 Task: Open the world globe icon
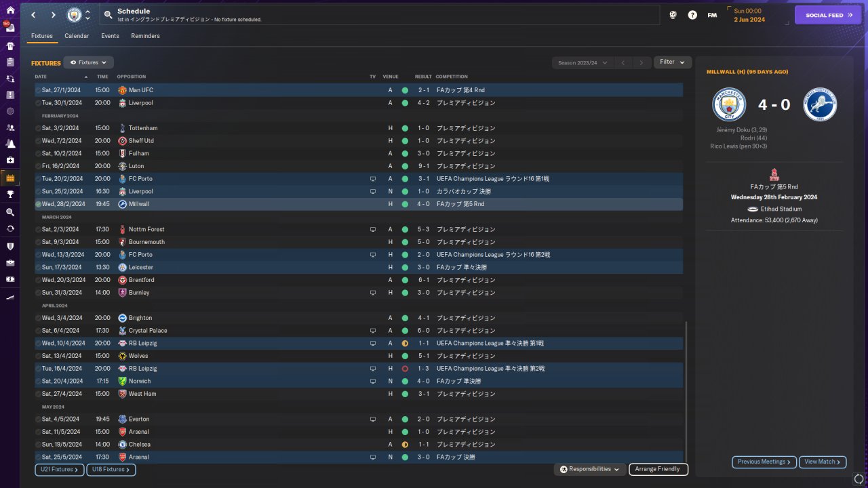point(673,15)
